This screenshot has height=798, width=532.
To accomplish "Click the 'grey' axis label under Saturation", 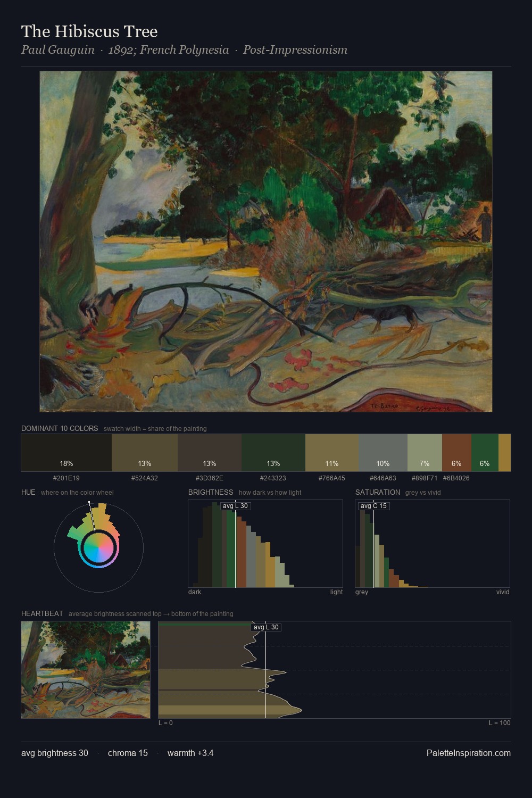I will pyautogui.click(x=362, y=592).
